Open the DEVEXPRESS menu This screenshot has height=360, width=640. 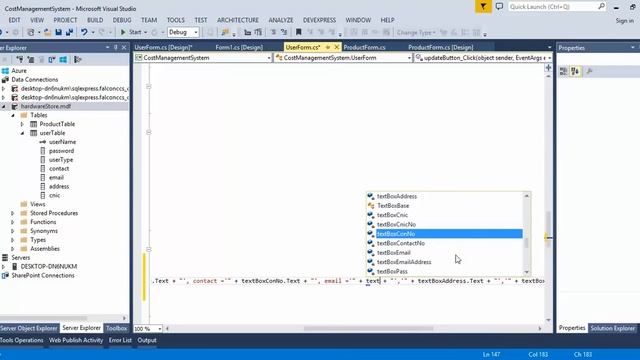coord(320,20)
